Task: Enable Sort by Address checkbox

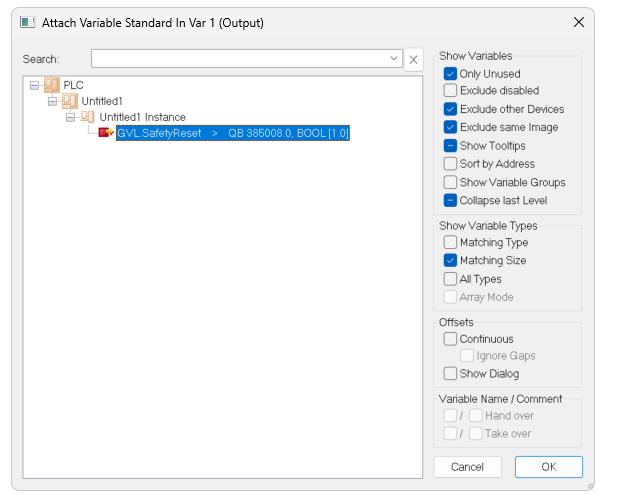Action: click(450, 163)
